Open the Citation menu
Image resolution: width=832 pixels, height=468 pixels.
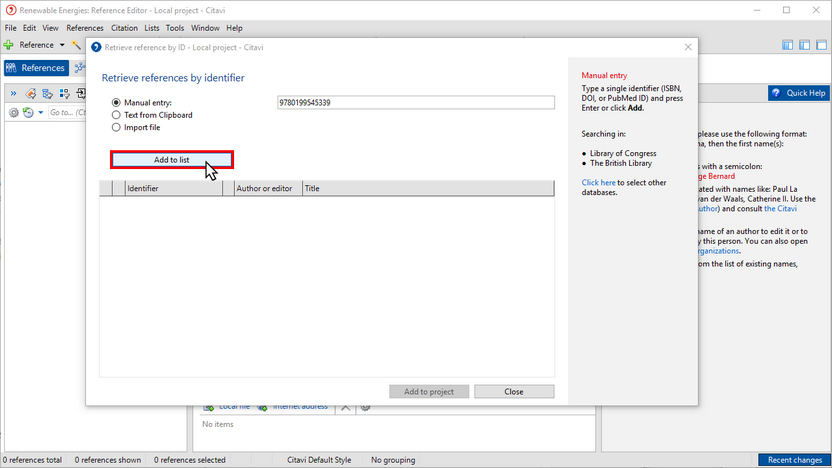[x=124, y=28]
